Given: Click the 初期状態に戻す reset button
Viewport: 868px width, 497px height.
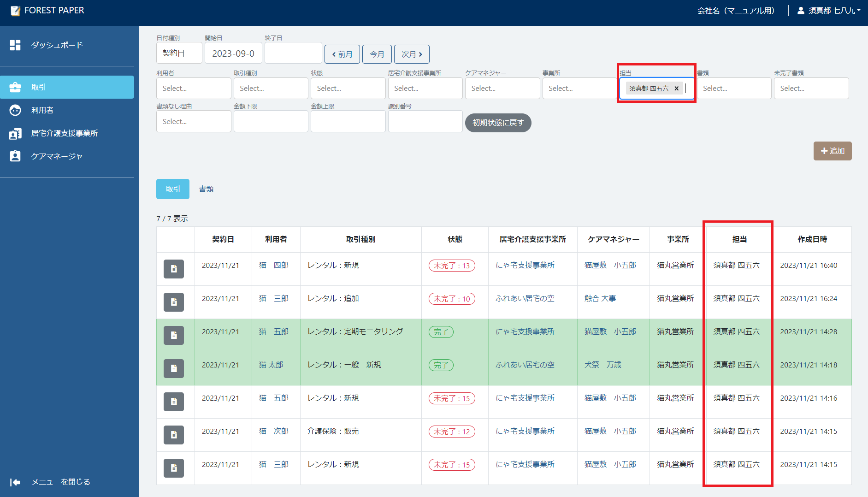Looking at the screenshot, I should click(498, 123).
